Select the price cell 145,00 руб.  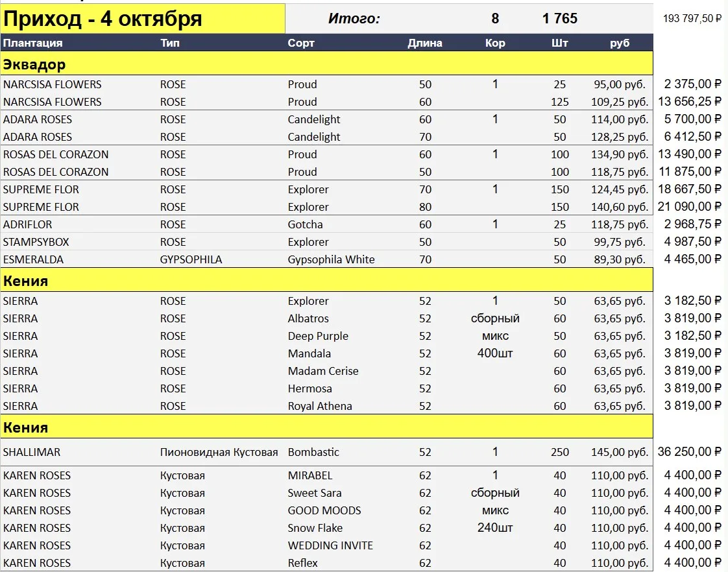620,452
